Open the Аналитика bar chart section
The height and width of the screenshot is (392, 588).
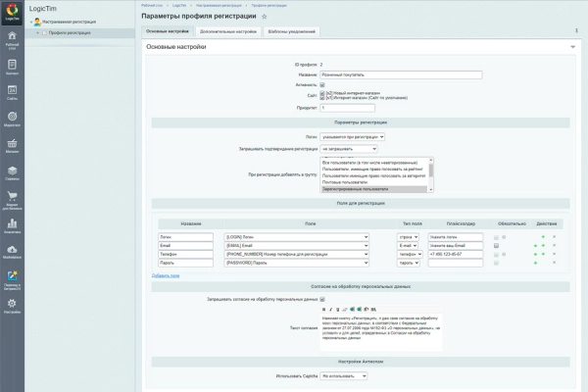click(12, 225)
